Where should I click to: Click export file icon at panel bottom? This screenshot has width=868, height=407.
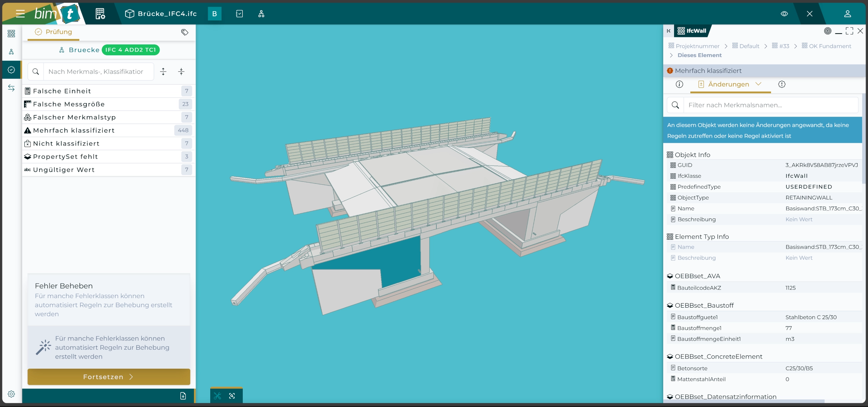183,396
